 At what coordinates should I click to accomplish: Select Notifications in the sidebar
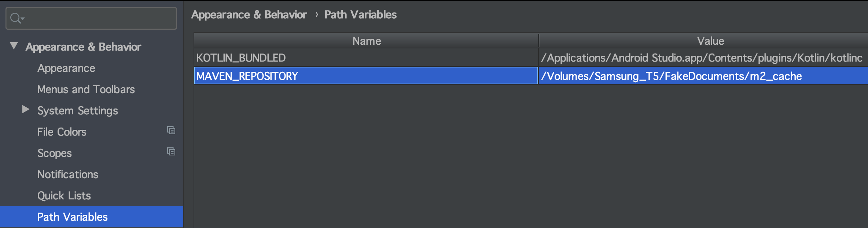pos(68,174)
